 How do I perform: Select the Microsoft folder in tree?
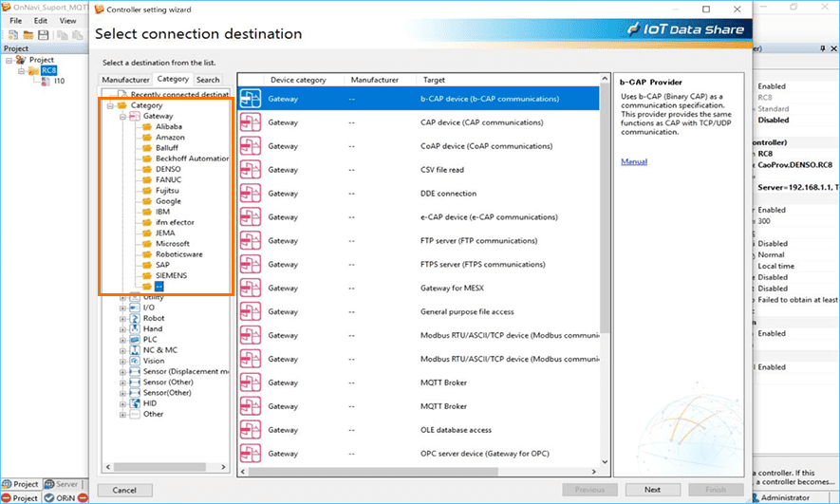coord(173,243)
